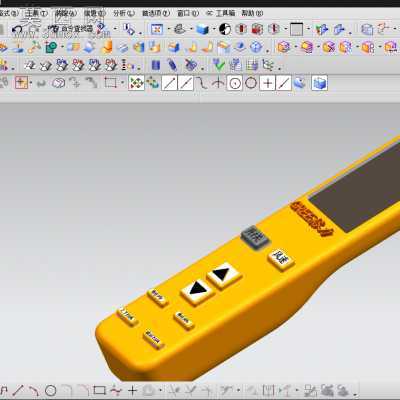
Task: Click the hierarchy tree icon after the green checkmark
Action: click(268, 65)
